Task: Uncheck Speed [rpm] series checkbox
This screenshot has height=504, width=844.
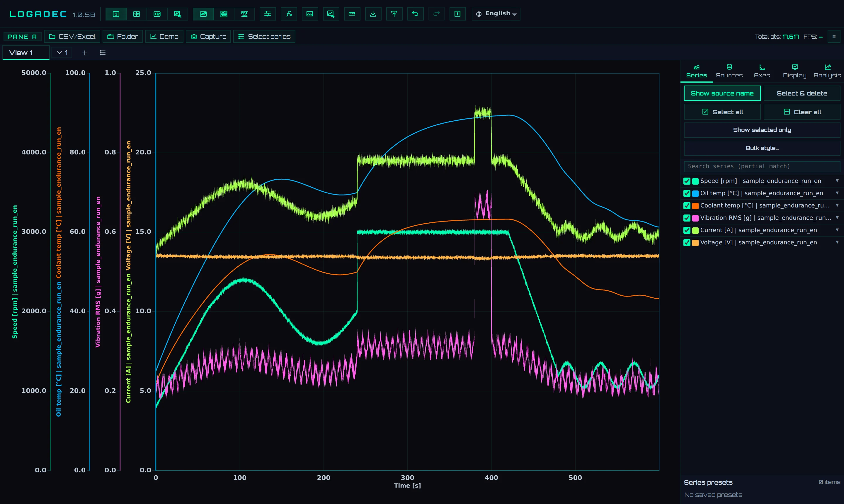Action: pos(687,181)
